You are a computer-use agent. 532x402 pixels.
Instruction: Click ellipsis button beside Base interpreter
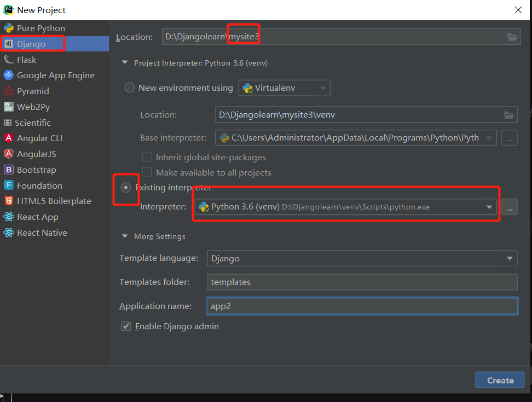click(509, 138)
